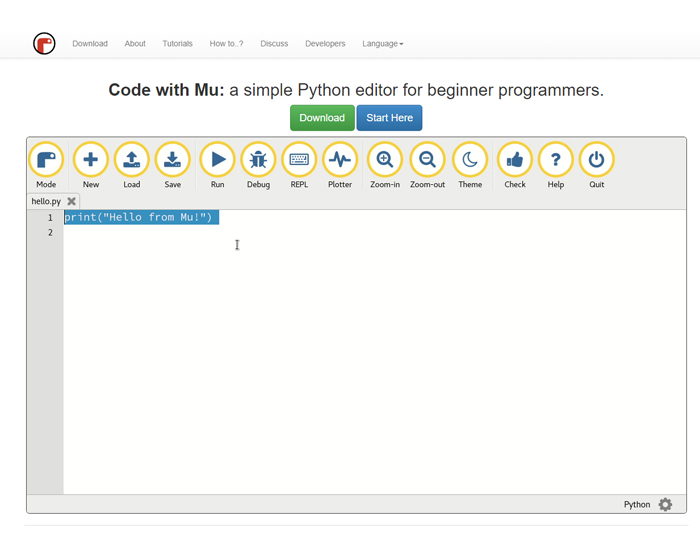Toggle the Theme moon icon

470,160
